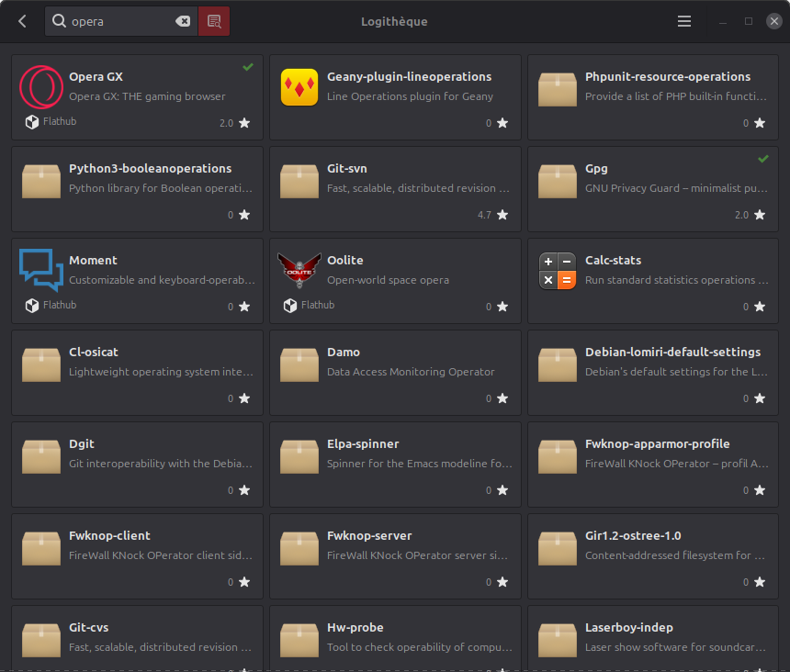Click the Flathub cube icon under Oolite
Image resolution: width=790 pixels, height=672 pixels.
point(289,306)
